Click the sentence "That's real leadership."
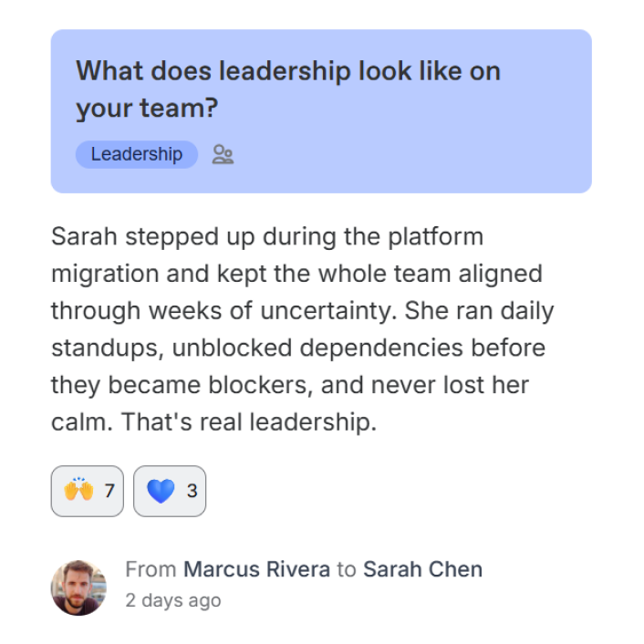 248,421
